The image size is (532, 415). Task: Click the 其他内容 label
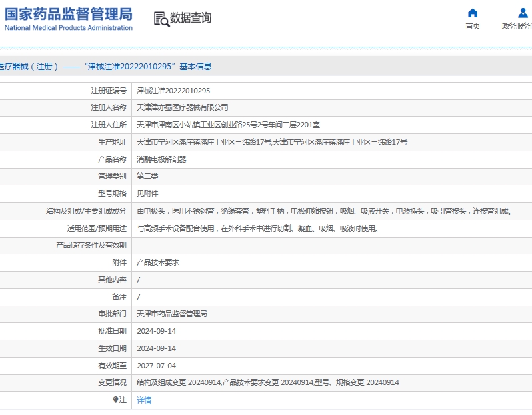point(112,280)
